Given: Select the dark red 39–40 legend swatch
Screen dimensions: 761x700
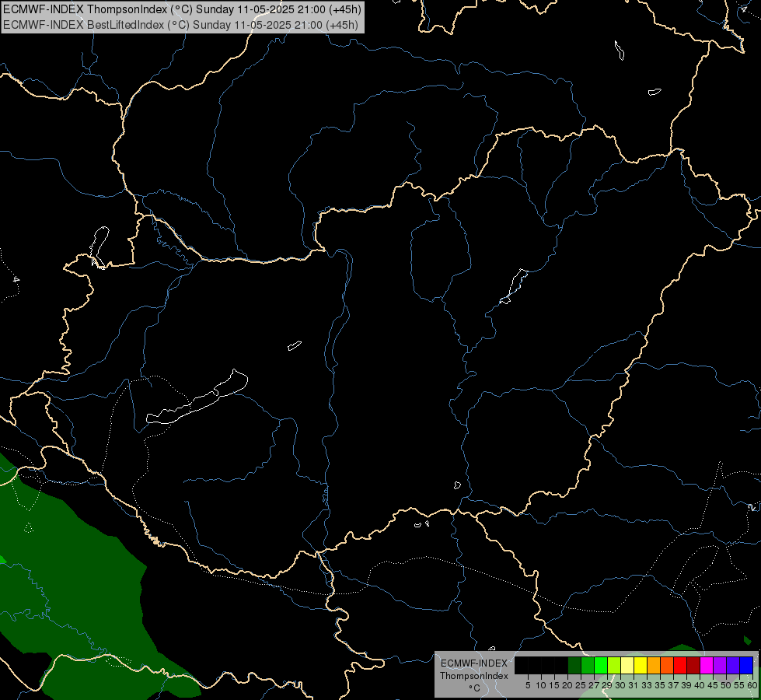Looking at the screenshot, I should [x=693, y=665].
